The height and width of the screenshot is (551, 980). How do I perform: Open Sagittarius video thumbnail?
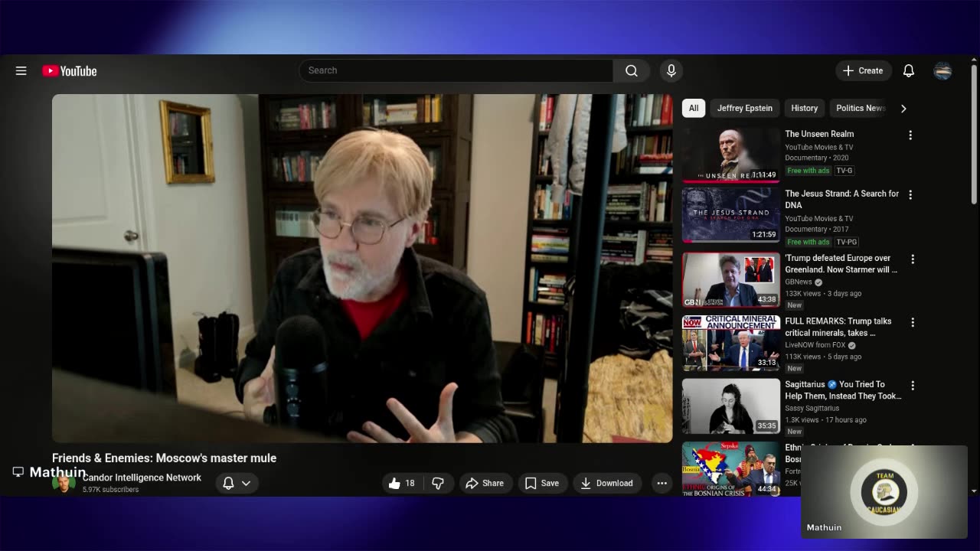(x=731, y=406)
